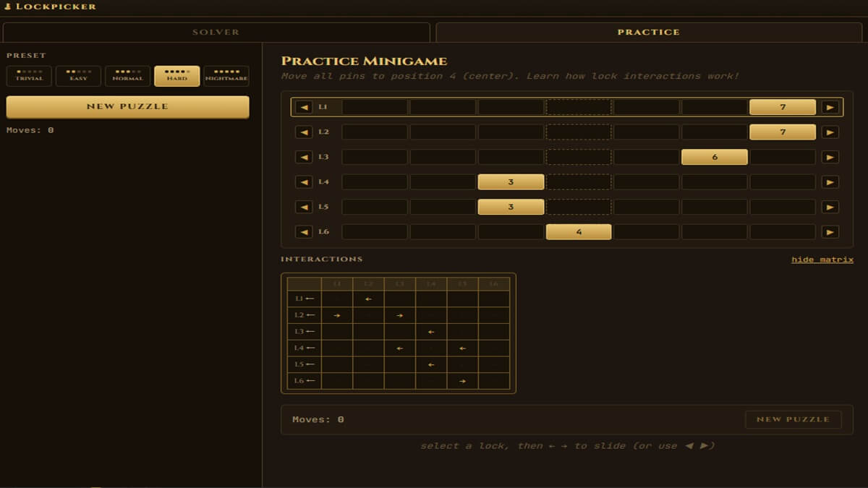Viewport: 868px width, 488px height.
Task: Click matrix row L2 arrow under column L1
Action: click(x=337, y=315)
